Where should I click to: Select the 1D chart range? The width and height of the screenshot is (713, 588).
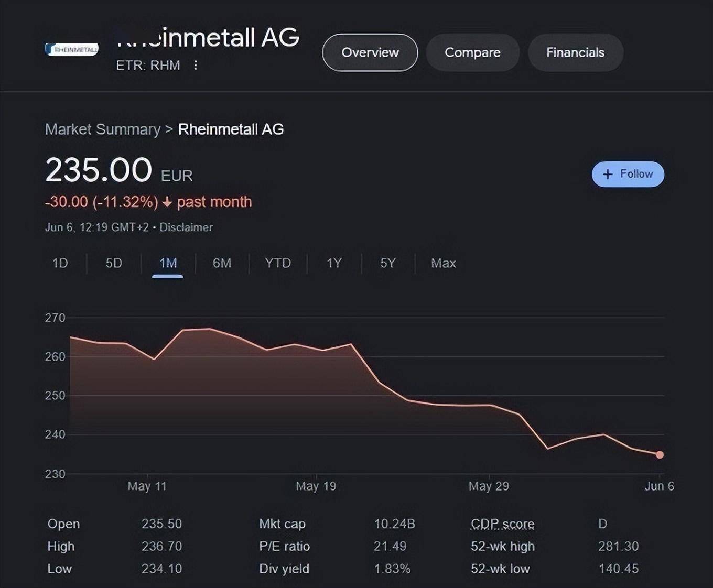pyautogui.click(x=60, y=263)
